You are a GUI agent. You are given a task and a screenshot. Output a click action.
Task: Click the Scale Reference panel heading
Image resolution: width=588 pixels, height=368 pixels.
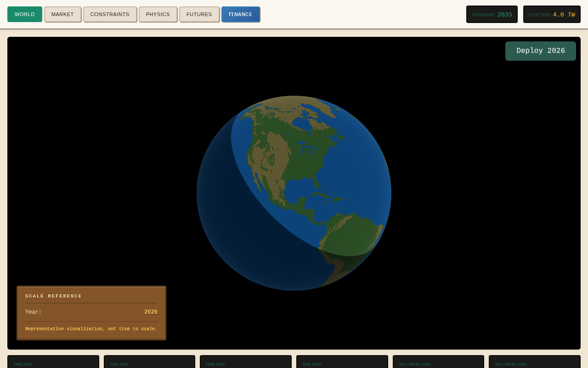coord(54,296)
